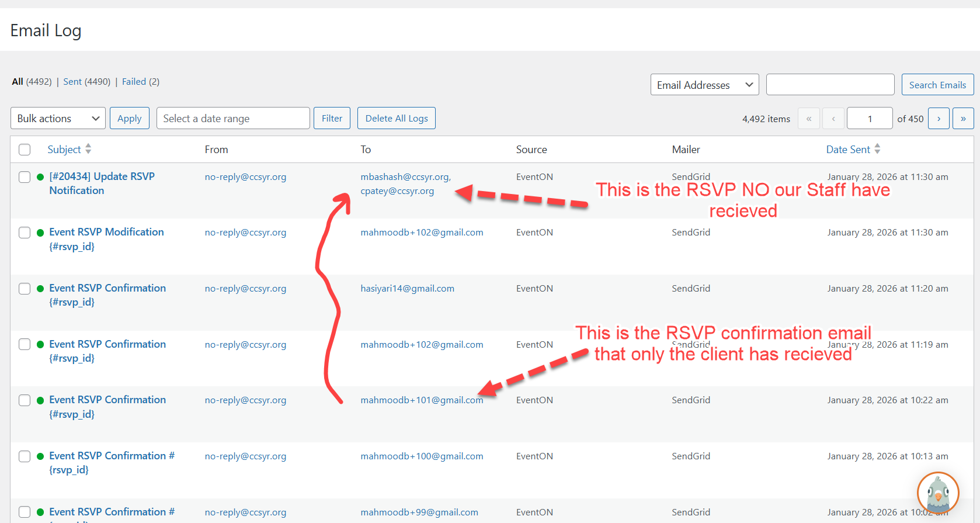Click the Subject column sort arrows
The image size is (980, 523).
(88, 149)
